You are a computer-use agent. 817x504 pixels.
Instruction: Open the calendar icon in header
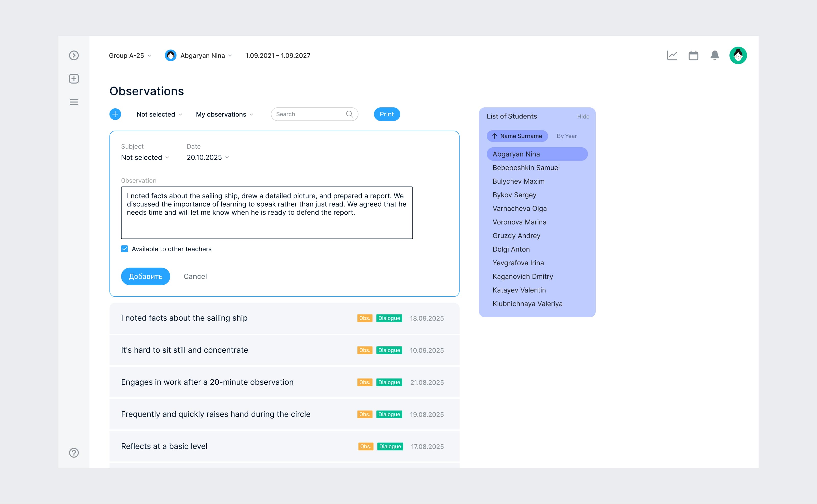coord(693,55)
